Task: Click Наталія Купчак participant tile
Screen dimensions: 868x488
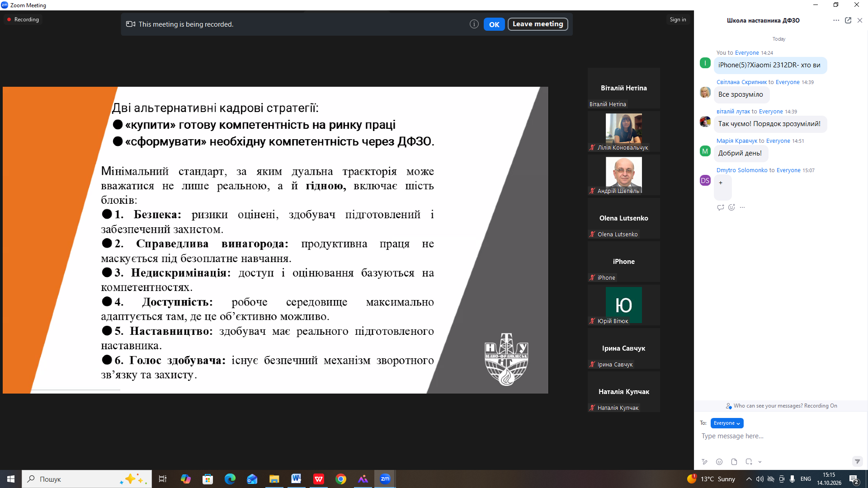Action: tap(623, 392)
